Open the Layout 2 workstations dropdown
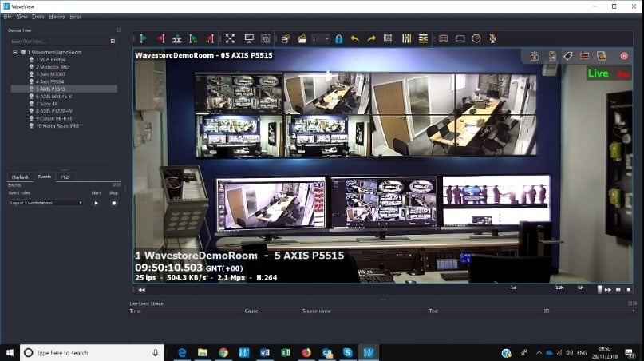The image size is (644, 361). 46,203
